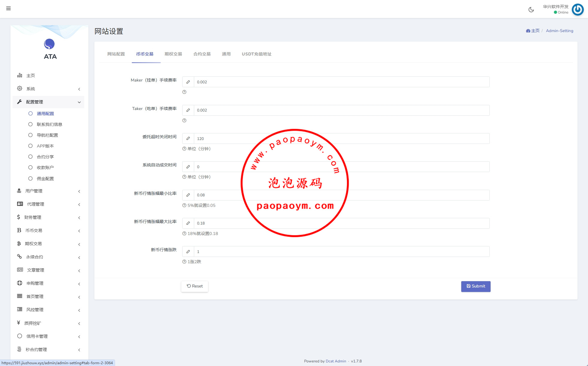Click the 主页 bar-chart icon
Screen dimensions: 588x366
coord(20,75)
